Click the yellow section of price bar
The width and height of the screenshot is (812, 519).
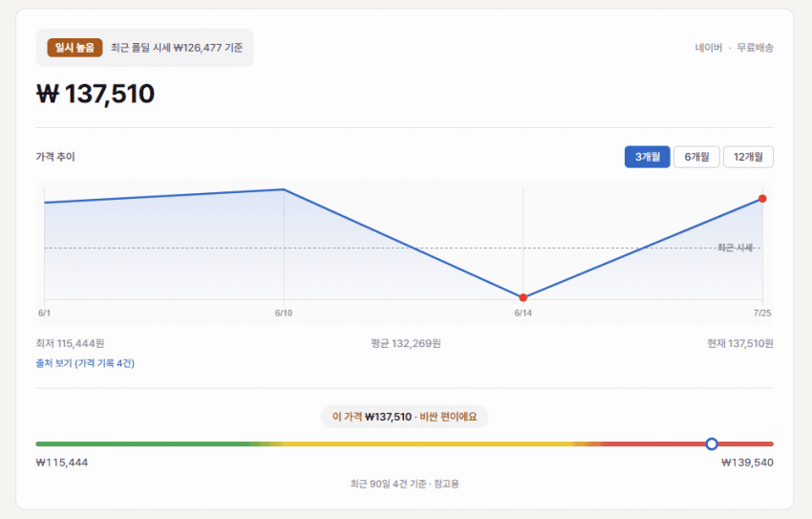[427, 443]
